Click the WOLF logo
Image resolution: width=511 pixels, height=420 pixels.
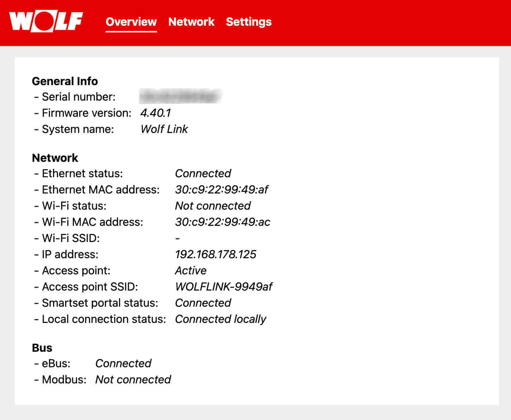pyautogui.click(x=46, y=22)
